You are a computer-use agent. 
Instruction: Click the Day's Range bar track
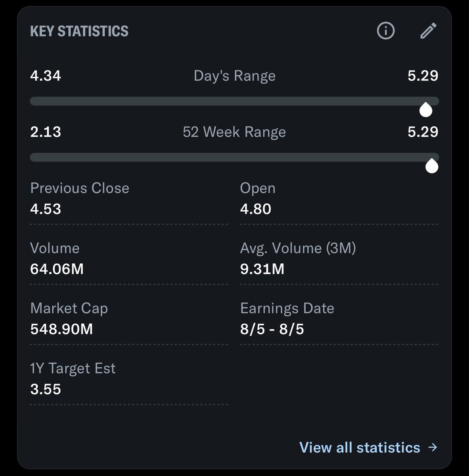(x=234, y=101)
